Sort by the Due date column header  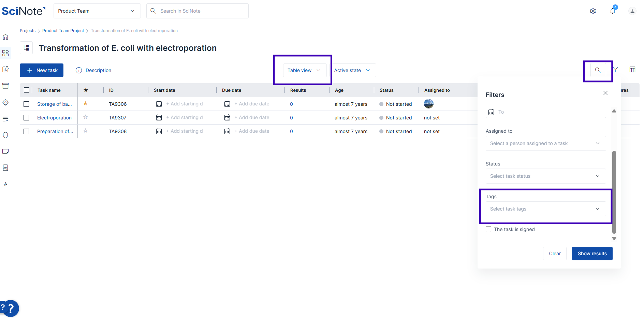click(232, 90)
